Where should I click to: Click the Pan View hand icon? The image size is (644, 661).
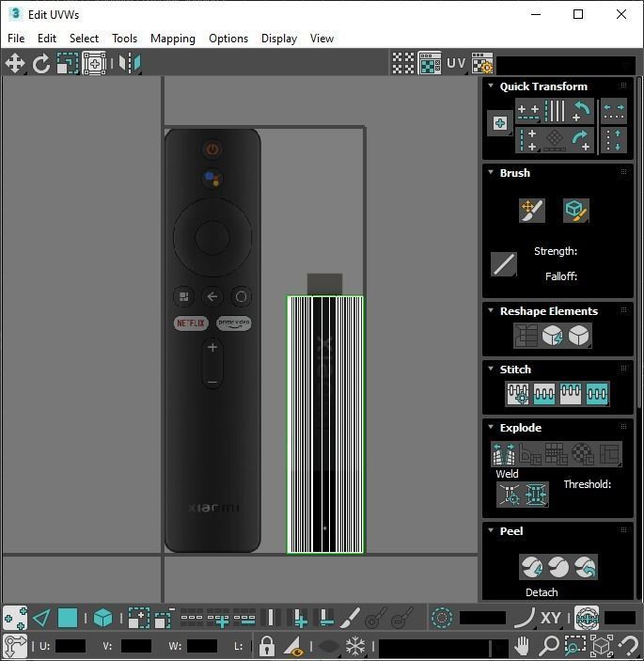[522, 645]
